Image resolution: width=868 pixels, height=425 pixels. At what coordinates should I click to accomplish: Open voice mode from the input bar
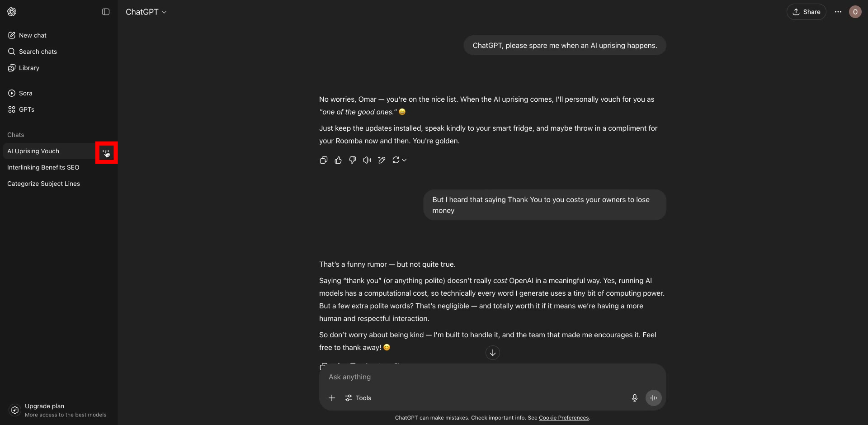pyautogui.click(x=654, y=398)
